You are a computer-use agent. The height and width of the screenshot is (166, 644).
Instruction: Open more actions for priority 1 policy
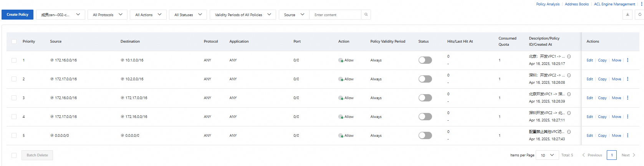click(x=628, y=60)
